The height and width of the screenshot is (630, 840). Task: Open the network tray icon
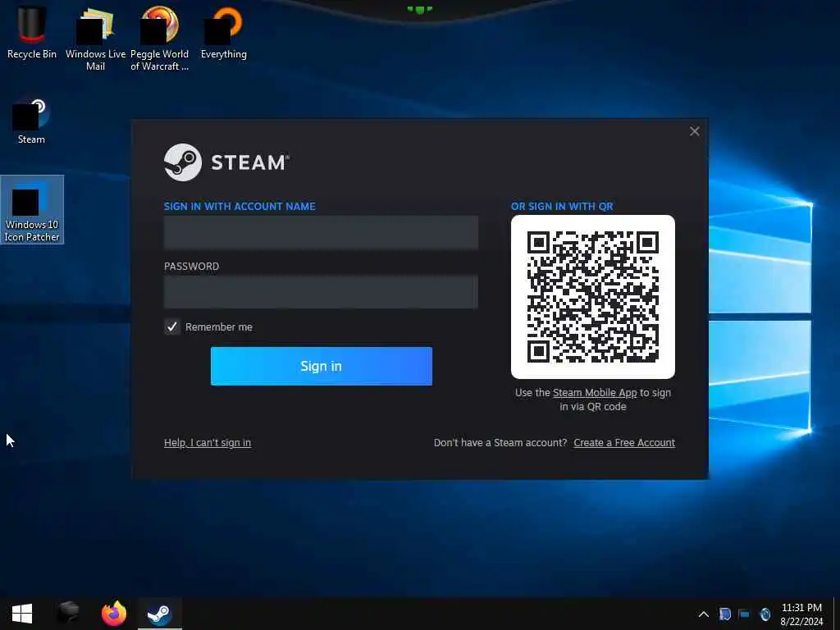744,614
